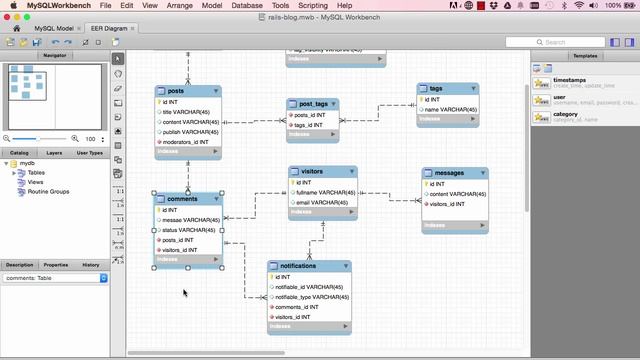Select the pointer selection tool
Viewport: 640px width, 360px height.
pyautogui.click(x=118, y=59)
